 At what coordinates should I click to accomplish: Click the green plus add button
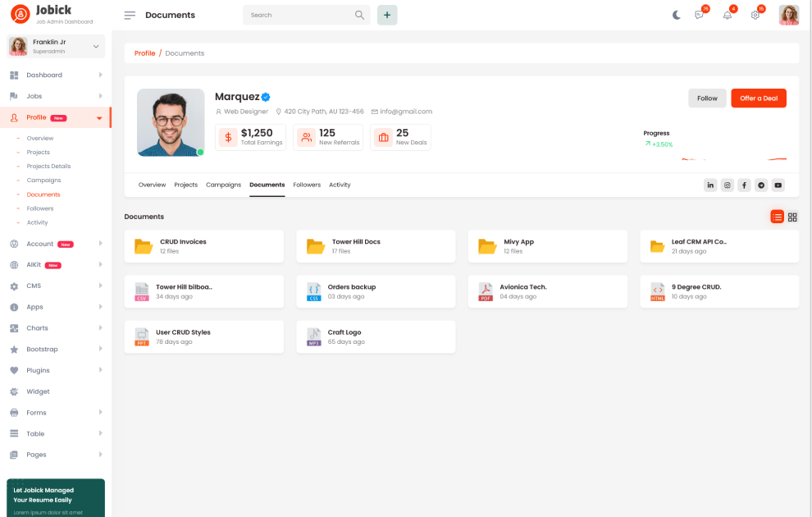click(387, 15)
